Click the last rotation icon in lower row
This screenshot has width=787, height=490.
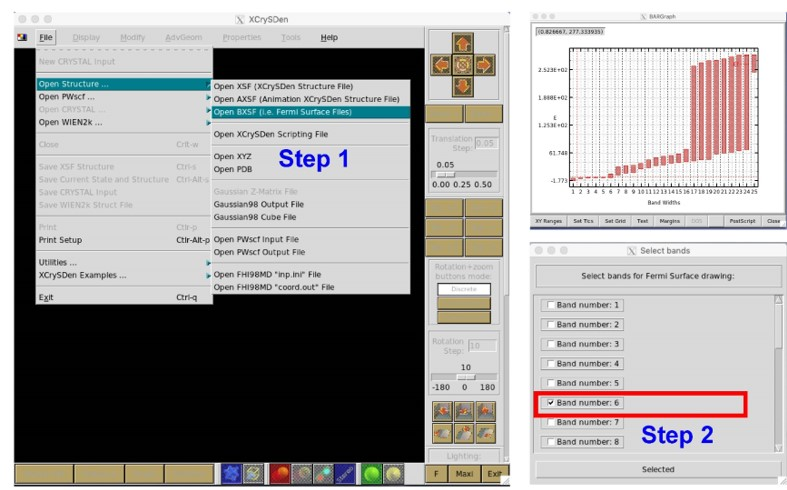click(x=485, y=433)
